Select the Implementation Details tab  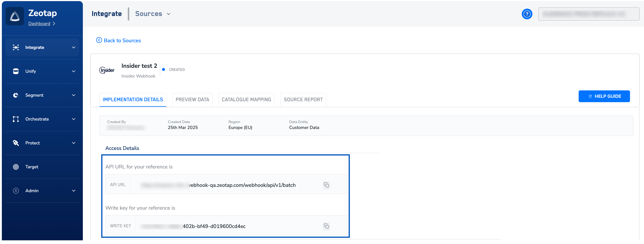click(x=133, y=100)
